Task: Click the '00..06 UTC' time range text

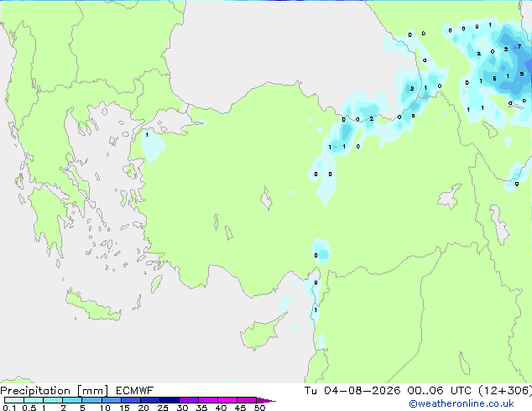Action: (x=440, y=391)
